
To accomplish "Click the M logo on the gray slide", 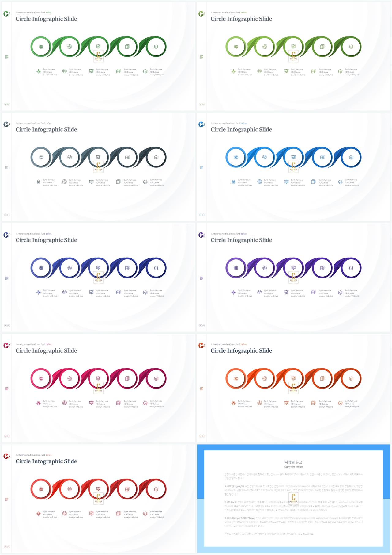I will coord(6,124).
